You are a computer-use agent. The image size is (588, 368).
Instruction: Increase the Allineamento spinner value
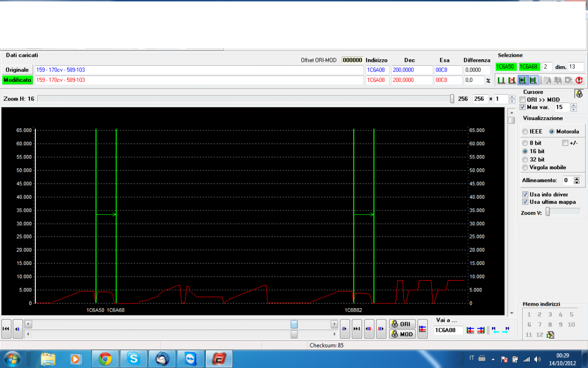(x=577, y=178)
